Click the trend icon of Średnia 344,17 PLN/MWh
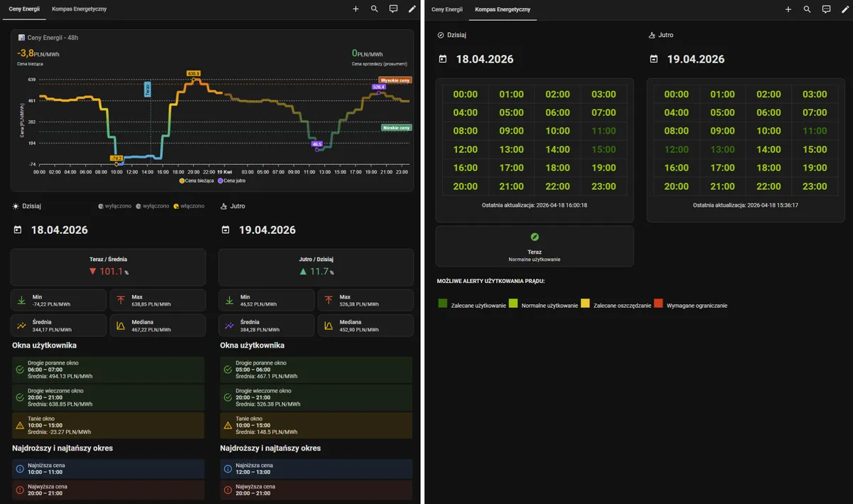This screenshot has width=853, height=504. [22, 326]
